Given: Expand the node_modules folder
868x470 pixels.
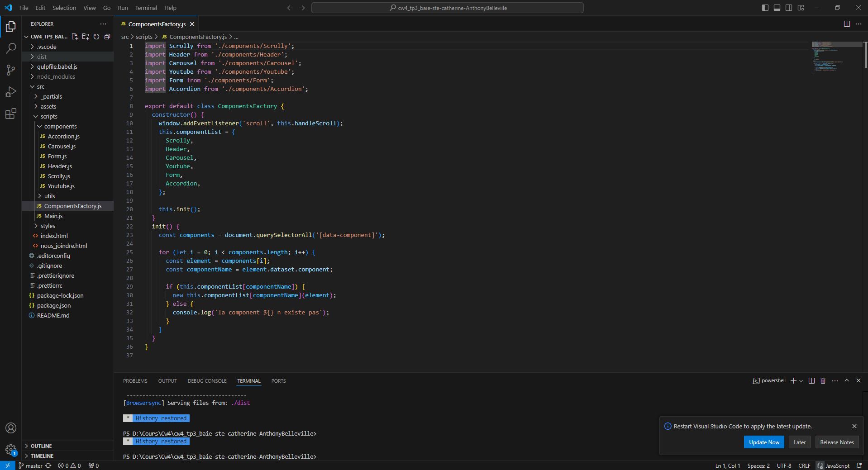Looking at the screenshot, I should coord(67,76).
